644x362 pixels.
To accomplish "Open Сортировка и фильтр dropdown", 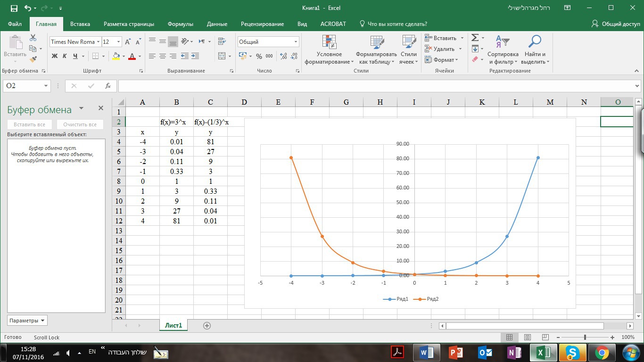I will tap(503, 49).
